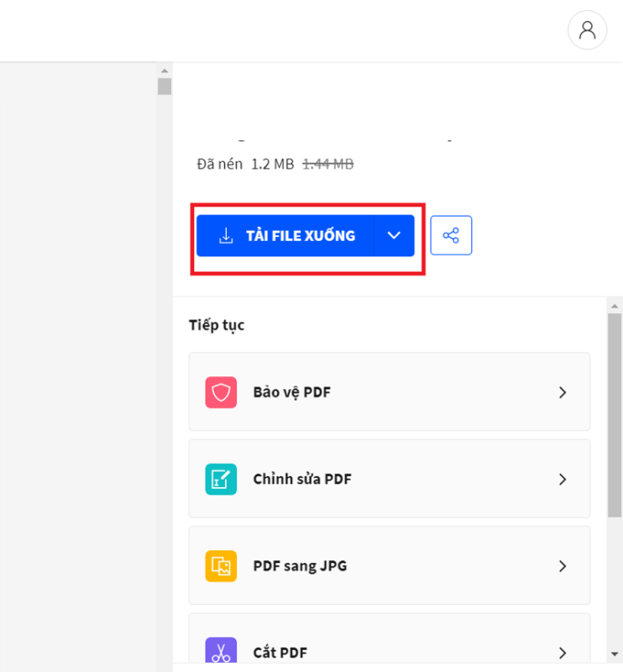Click the left preview scrollbar up arrow
This screenshot has height=672, width=623.
coord(165,71)
